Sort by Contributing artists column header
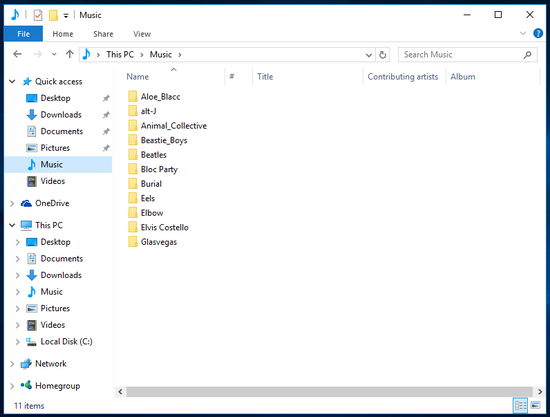This screenshot has height=417, width=550. pos(403,76)
